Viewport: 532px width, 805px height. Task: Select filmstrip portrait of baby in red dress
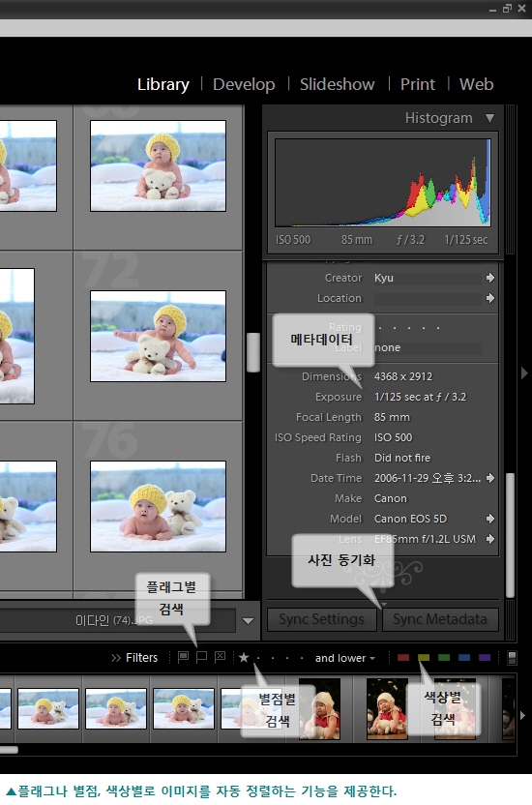(x=387, y=709)
